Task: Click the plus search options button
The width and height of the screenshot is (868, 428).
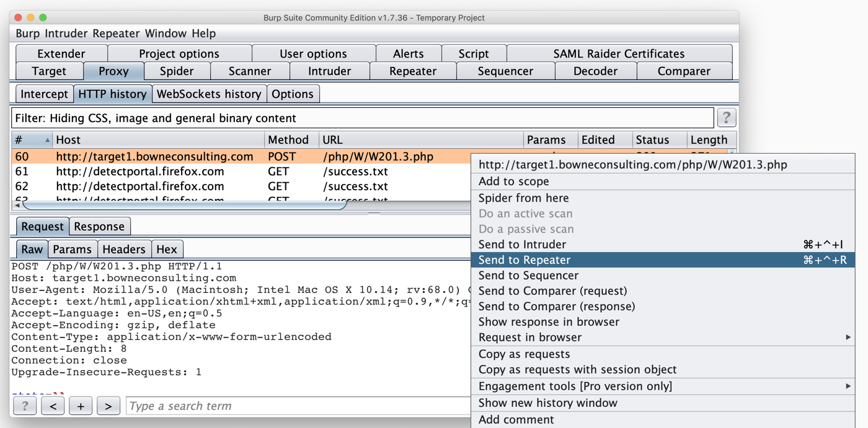Action: pyautogui.click(x=81, y=406)
